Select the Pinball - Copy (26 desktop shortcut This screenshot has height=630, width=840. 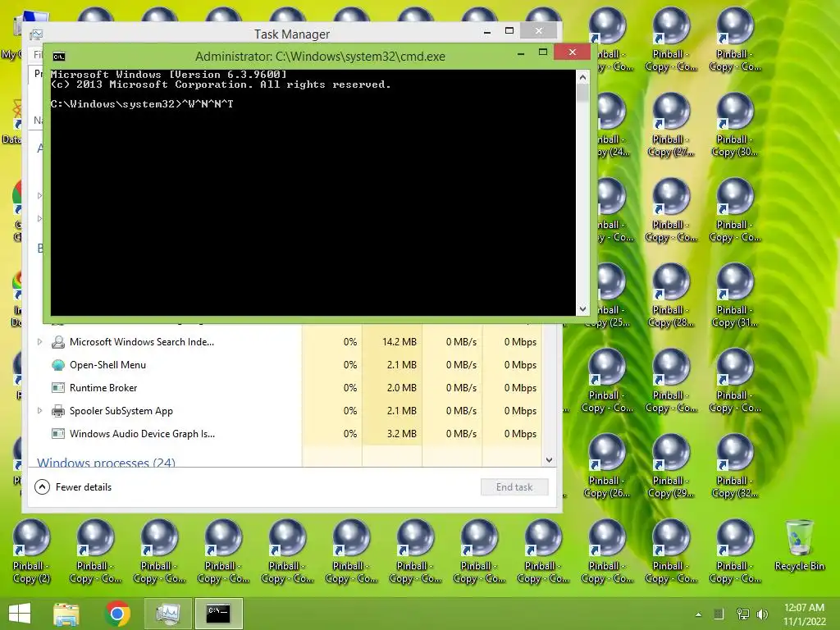607,467
